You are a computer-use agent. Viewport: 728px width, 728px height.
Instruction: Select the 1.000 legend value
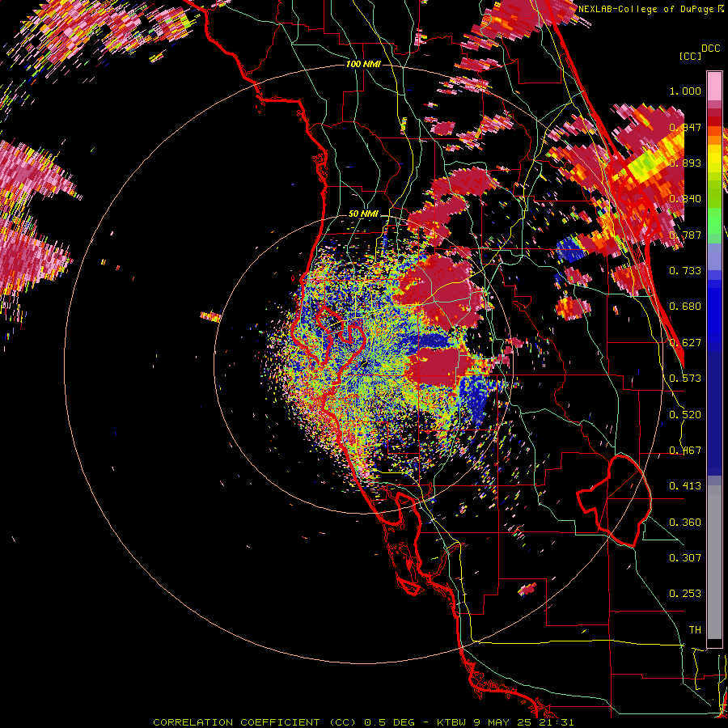pyautogui.click(x=685, y=91)
